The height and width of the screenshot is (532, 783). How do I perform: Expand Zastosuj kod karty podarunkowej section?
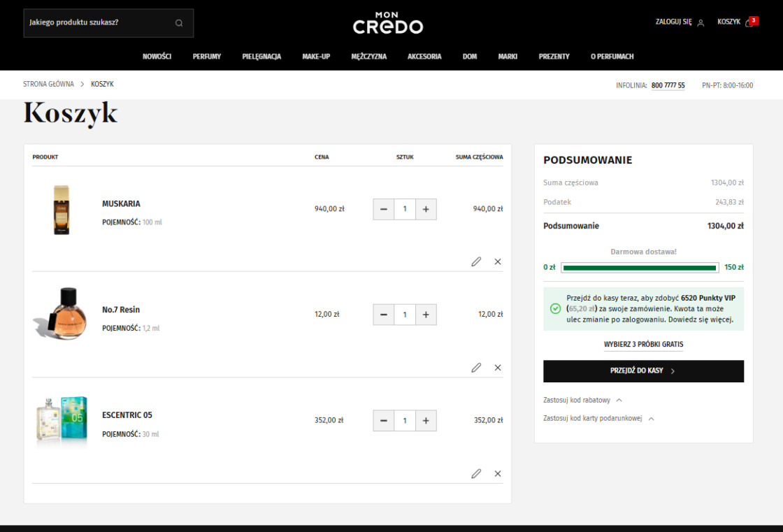click(x=598, y=419)
